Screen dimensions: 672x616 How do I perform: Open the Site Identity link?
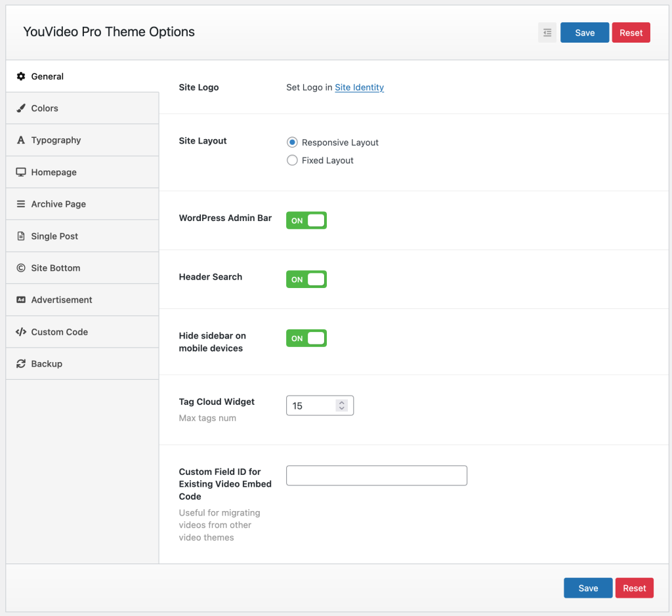click(x=359, y=87)
